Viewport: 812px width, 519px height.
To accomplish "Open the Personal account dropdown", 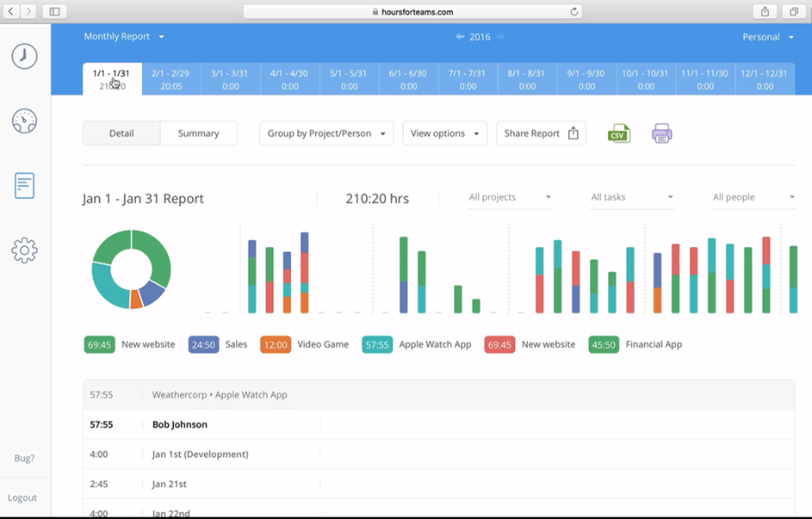I will pyautogui.click(x=768, y=37).
